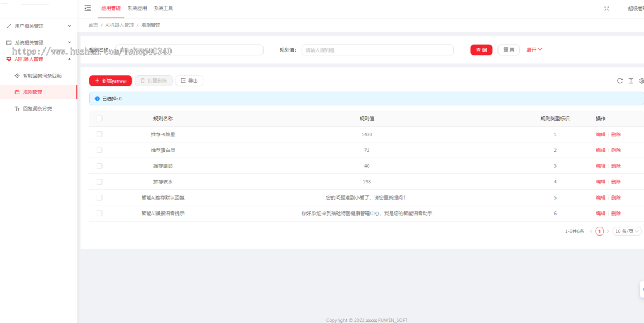Expand the 用户相关管理 menu group
Viewport: 644px width, 323px height.
(x=69, y=26)
